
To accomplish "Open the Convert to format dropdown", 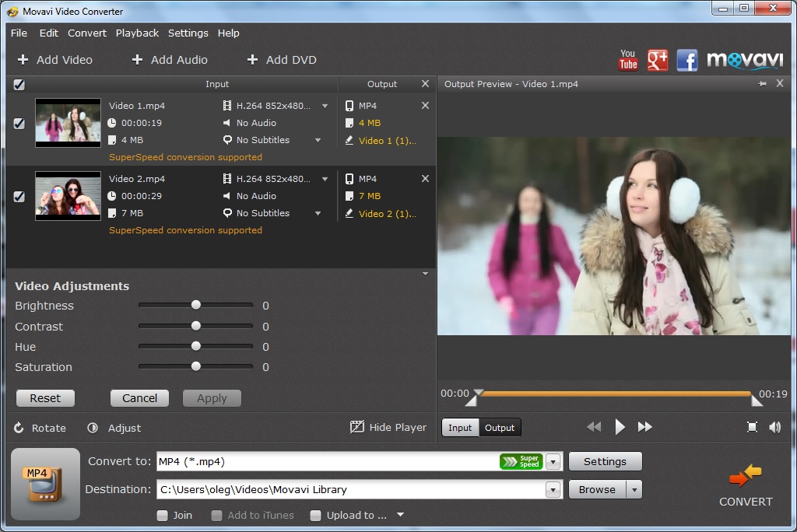I will (x=553, y=461).
